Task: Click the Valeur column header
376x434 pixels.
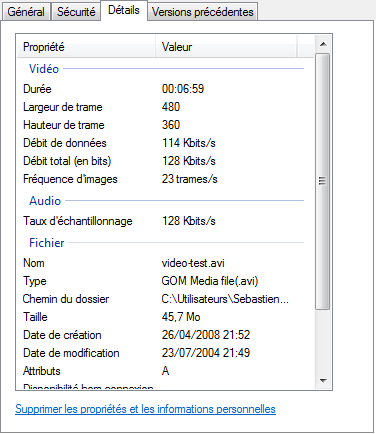Action: pos(226,47)
